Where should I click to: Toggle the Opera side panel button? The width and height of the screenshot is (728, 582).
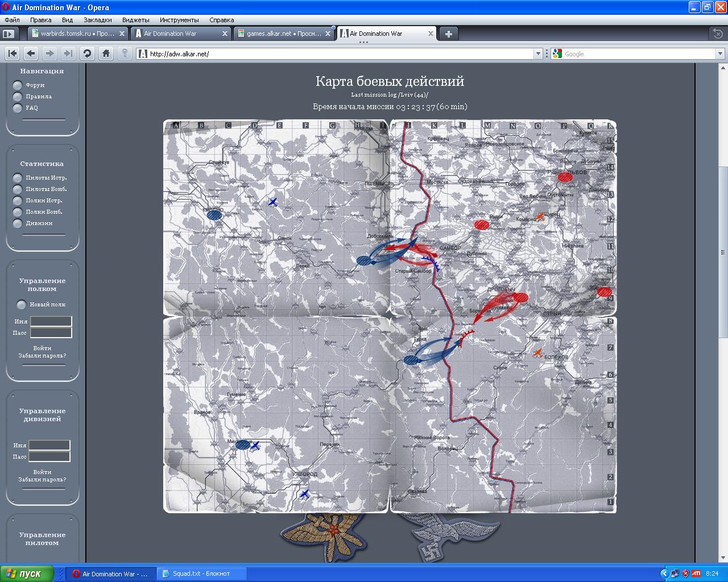(8, 34)
